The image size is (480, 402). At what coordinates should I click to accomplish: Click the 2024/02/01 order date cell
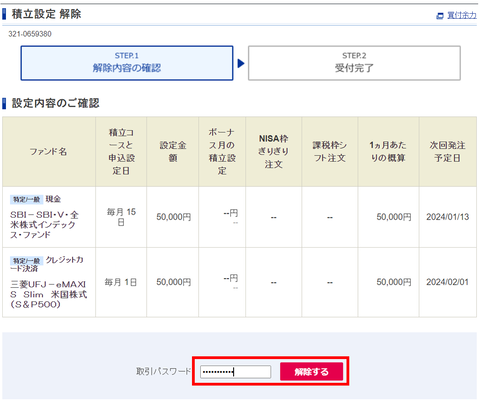[448, 282]
